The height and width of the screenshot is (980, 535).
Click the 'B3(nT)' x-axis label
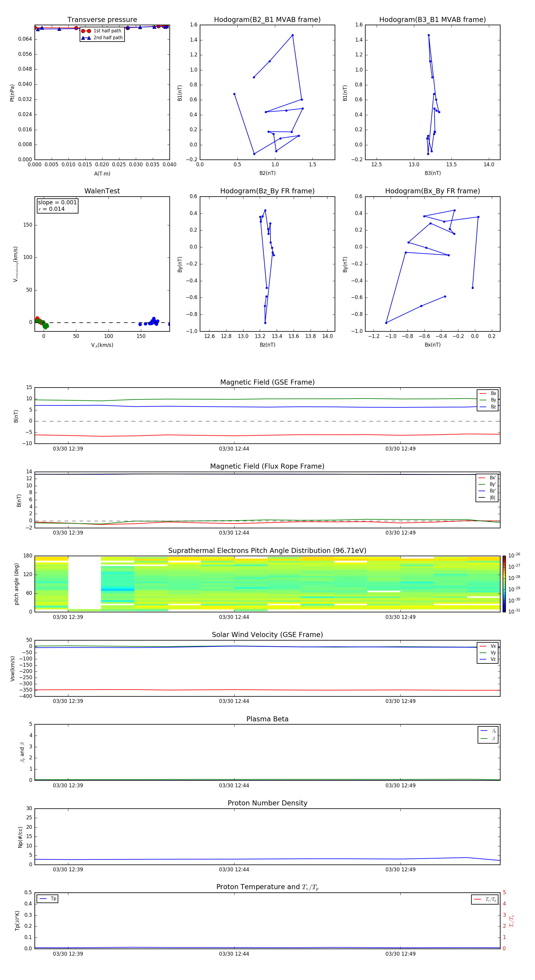point(432,173)
